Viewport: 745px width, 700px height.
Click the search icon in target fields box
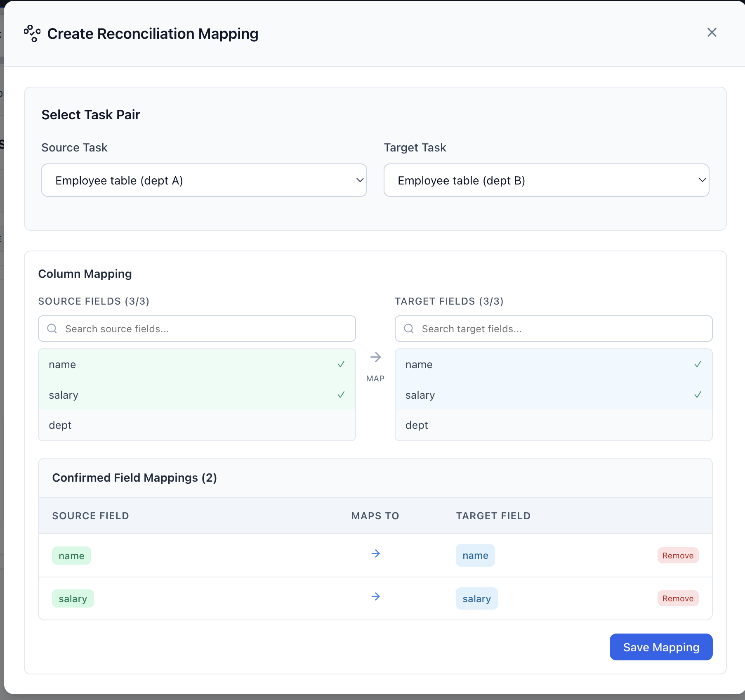[x=408, y=329]
